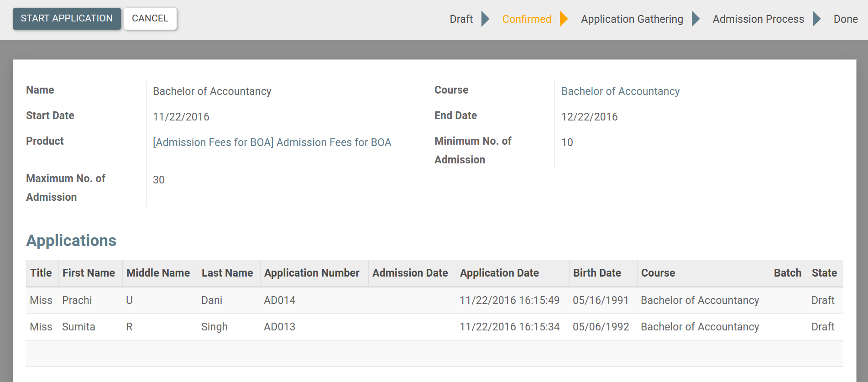868x382 pixels.
Task: Sort by Batch column header
Action: 787,273
